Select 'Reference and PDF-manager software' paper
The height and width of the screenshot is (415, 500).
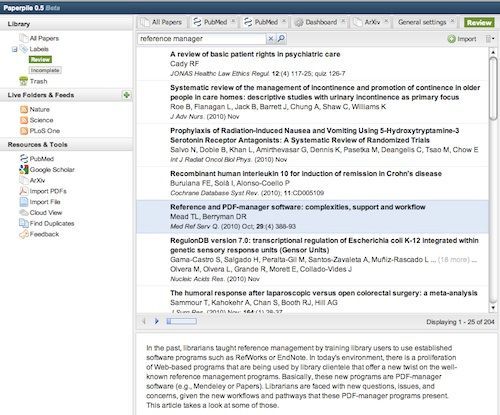(312, 217)
